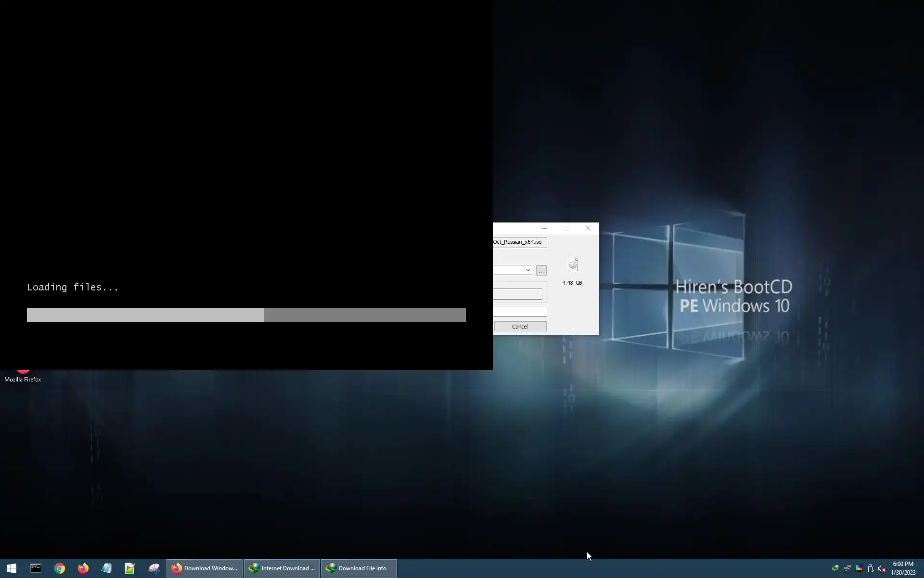Switch to Download Windows Firefox window
924x578 pixels.
tap(205, 568)
